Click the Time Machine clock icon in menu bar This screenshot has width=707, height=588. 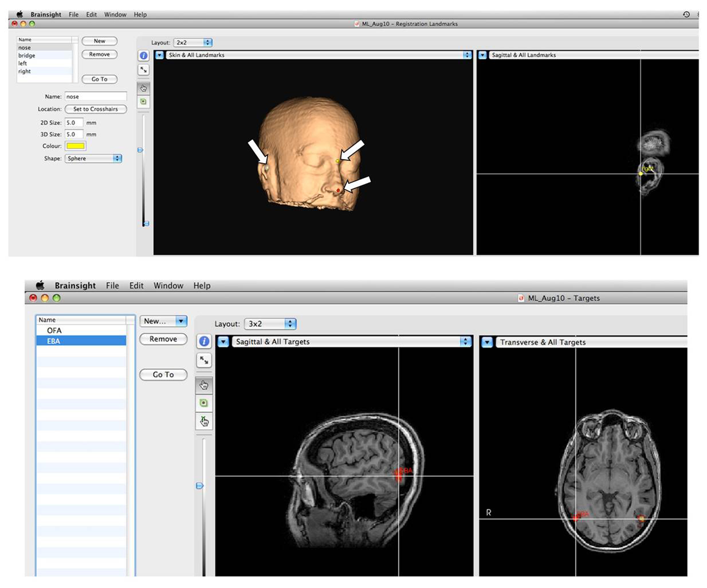686,15
